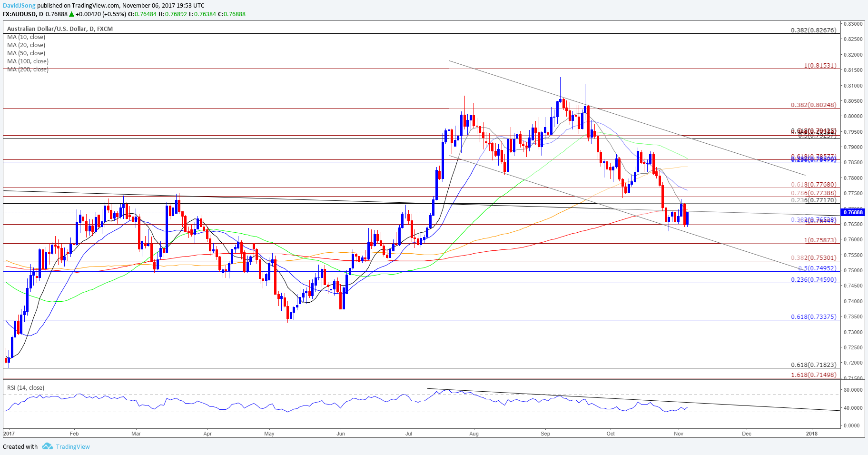Click the Oct label on the time axis

(611, 434)
